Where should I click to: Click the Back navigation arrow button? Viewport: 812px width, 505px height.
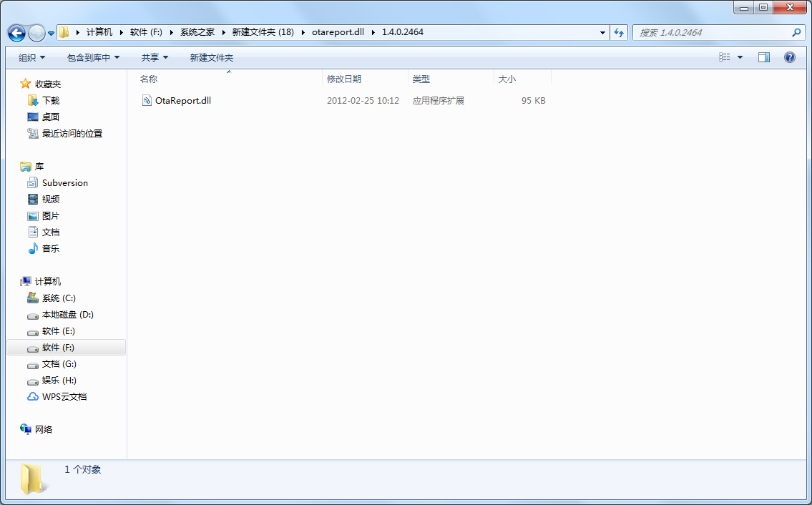[x=16, y=33]
